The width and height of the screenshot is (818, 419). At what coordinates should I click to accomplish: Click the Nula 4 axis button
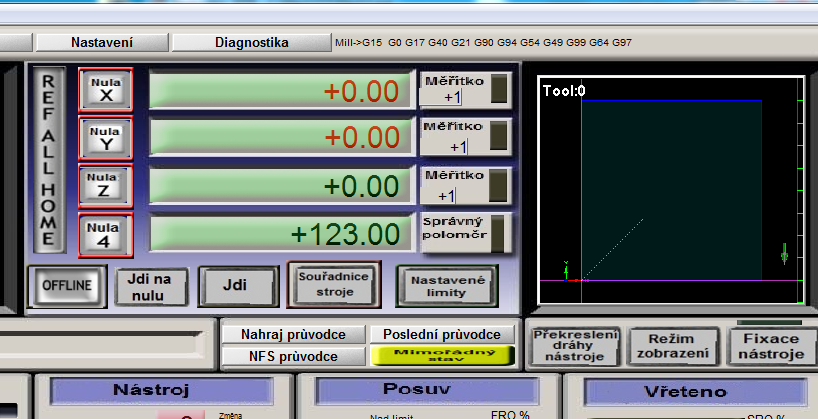[x=106, y=234]
